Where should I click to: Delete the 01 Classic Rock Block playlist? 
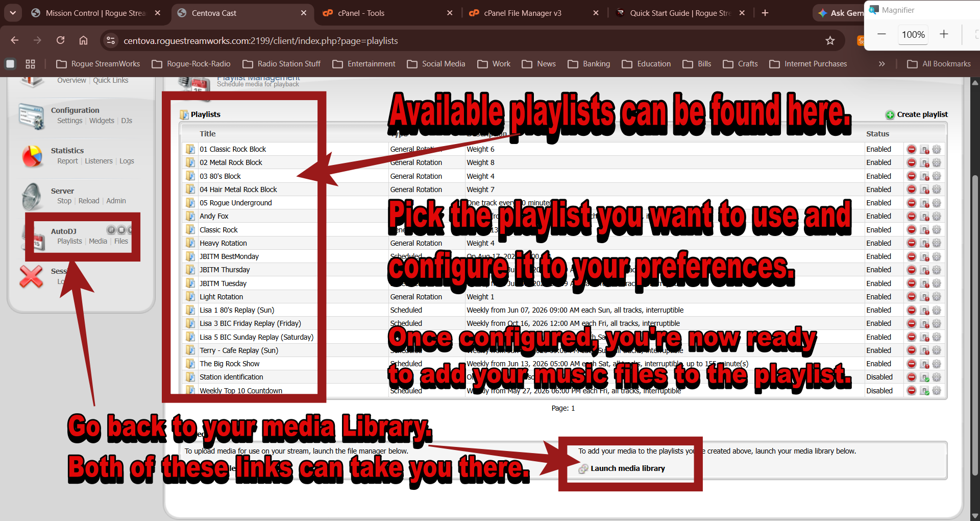coord(912,149)
